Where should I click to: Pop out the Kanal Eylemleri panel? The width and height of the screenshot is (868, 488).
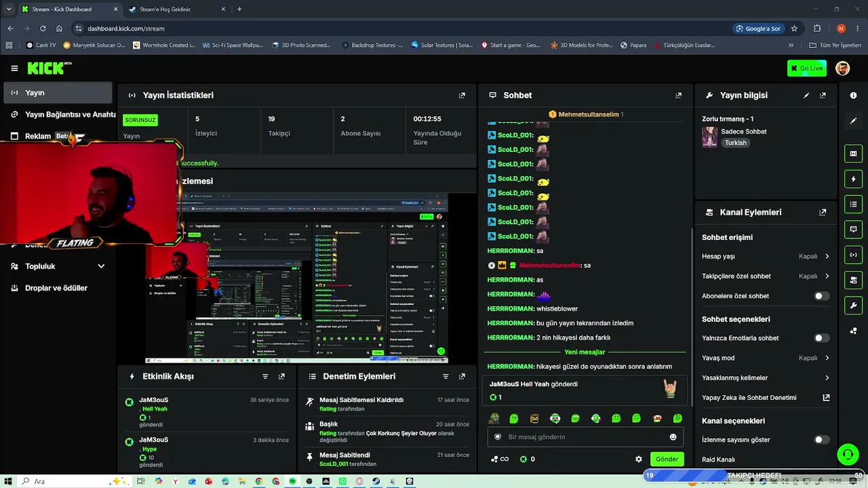point(823,212)
